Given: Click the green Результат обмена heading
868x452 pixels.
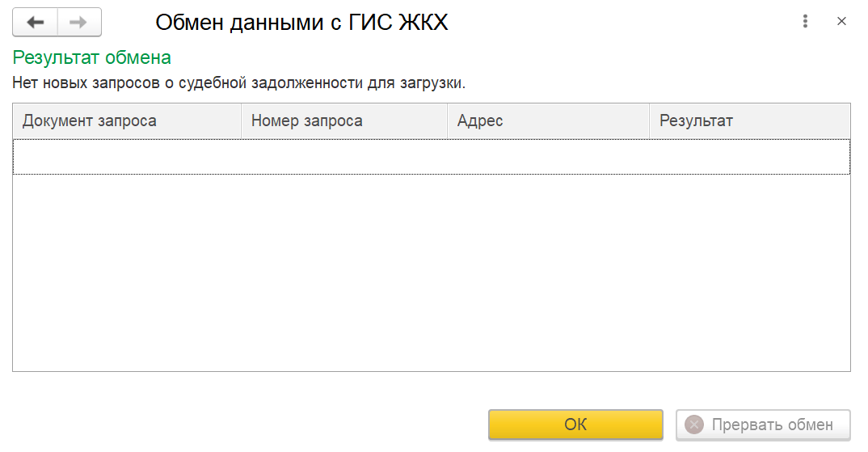Looking at the screenshot, I should (x=92, y=57).
